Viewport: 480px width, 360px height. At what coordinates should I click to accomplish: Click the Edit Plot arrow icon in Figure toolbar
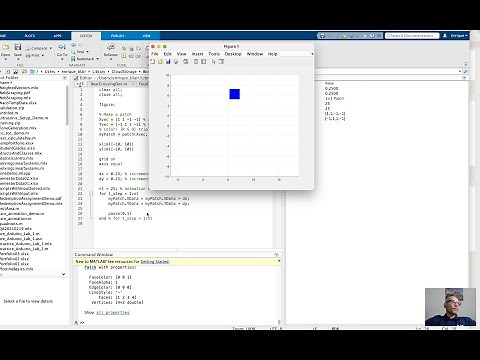(213, 62)
